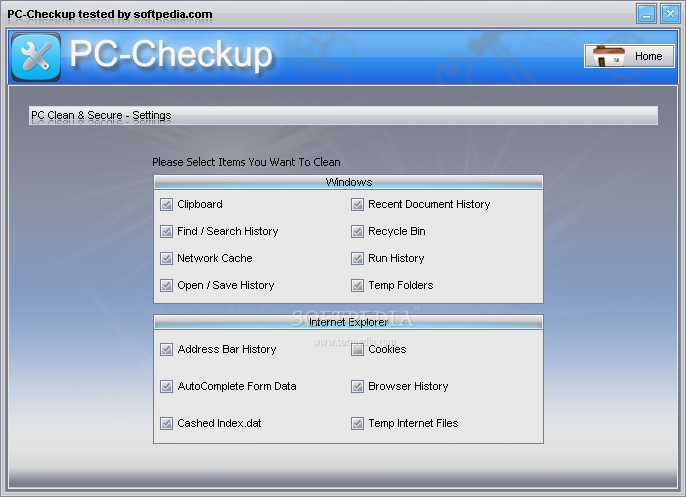Toggle Recent Document History checkbox
This screenshot has width=686, height=497.
click(x=357, y=204)
